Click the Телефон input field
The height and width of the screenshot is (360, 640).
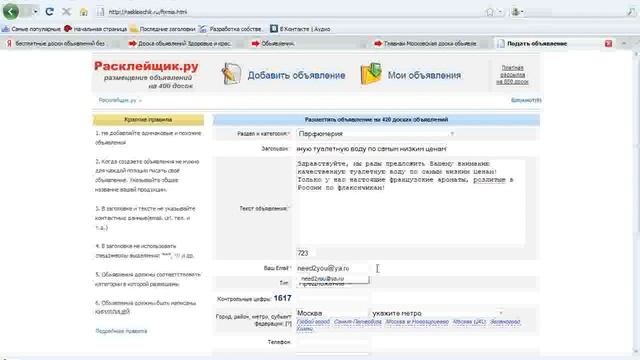(x=332, y=342)
